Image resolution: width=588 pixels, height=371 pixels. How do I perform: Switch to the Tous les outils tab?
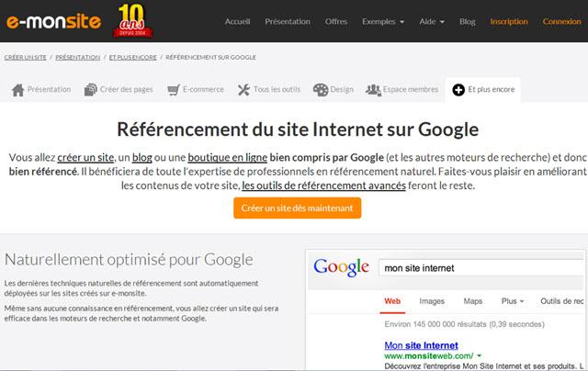[x=269, y=90]
